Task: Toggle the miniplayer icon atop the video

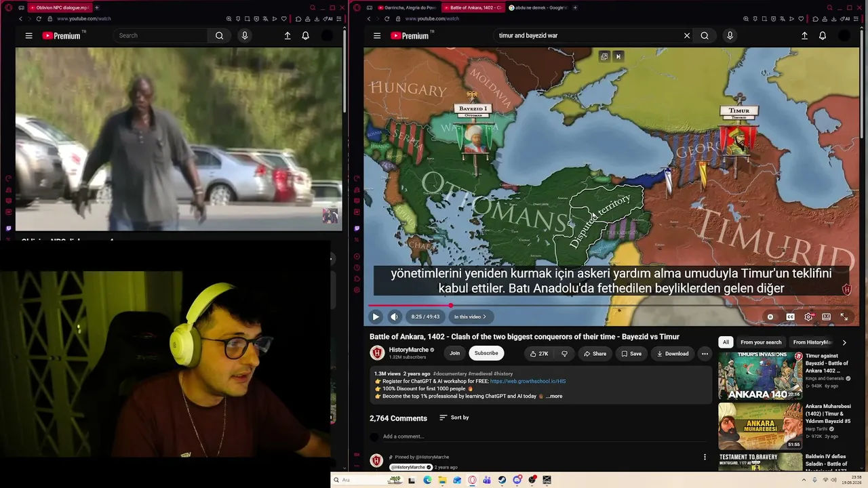Action: 604,56
